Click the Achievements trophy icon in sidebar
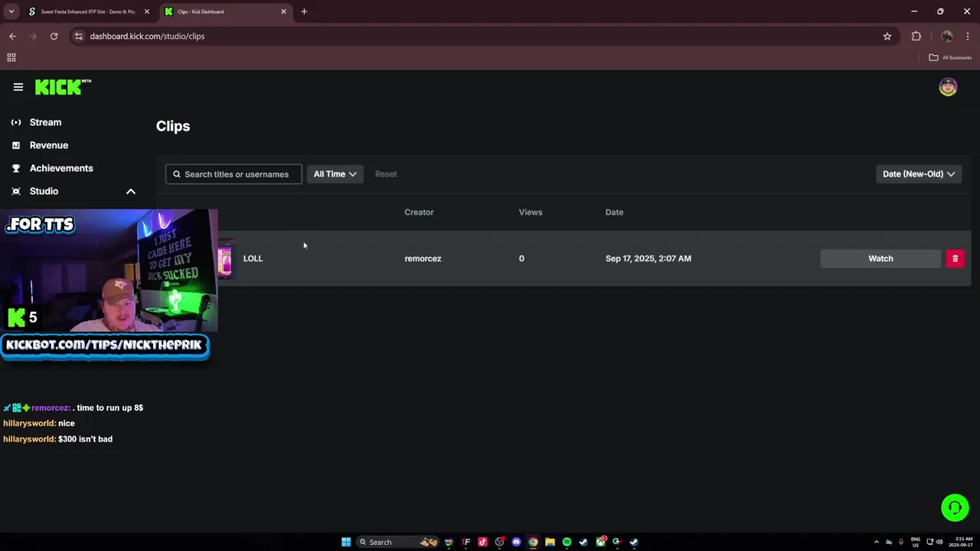 [16, 168]
